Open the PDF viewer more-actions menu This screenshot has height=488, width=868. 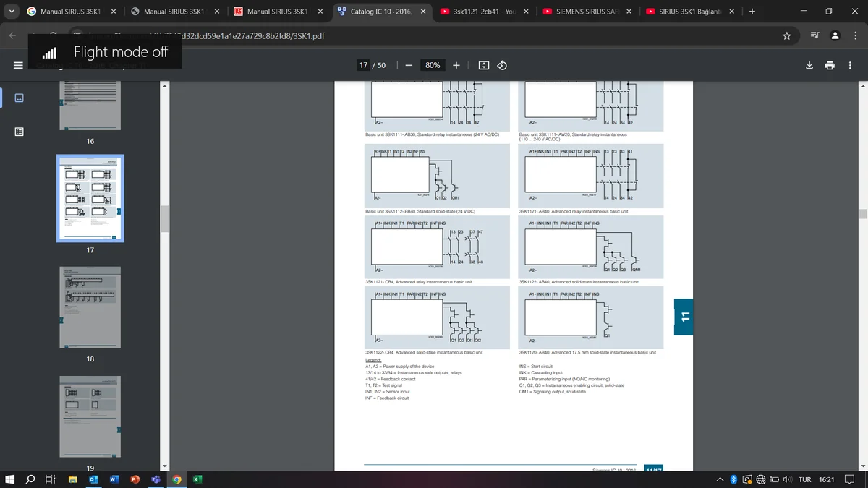850,65
